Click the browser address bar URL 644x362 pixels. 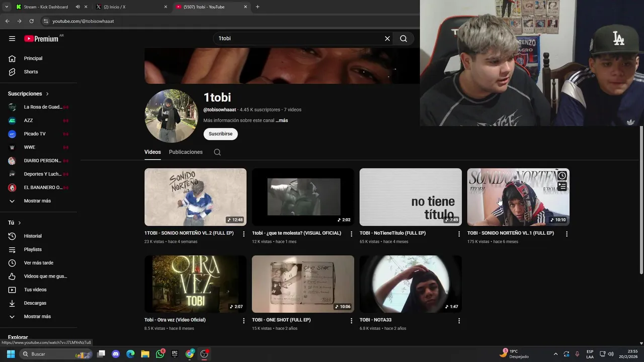(83, 21)
